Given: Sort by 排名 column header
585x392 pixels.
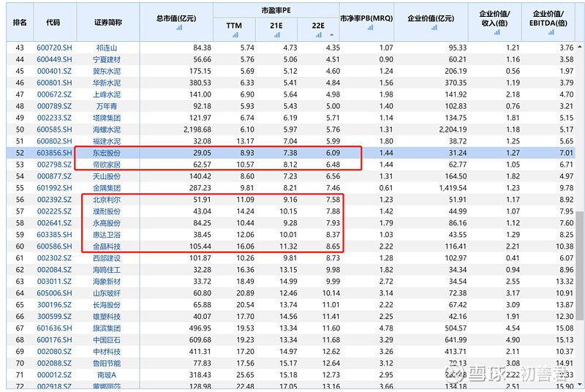Looking at the screenshot, I should click(x=20, y=23).
